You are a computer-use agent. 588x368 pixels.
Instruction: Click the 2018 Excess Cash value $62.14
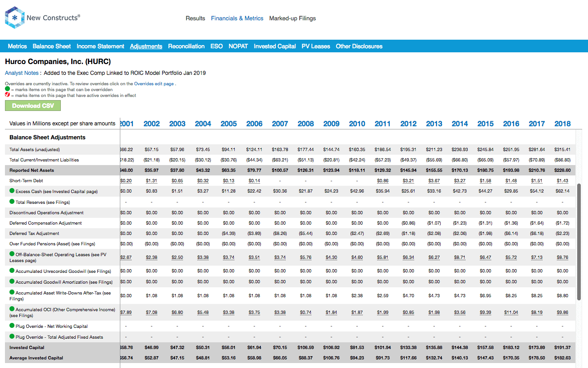pos(563,191)
